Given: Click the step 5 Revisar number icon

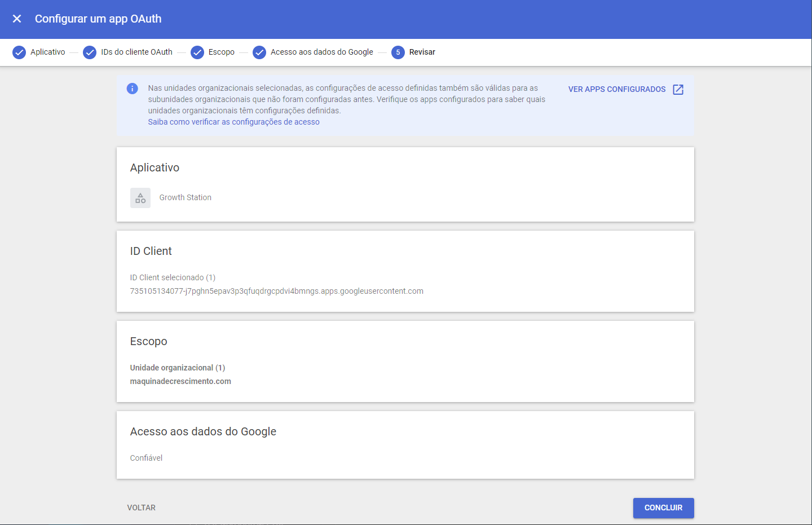Looking at the screenshot, I should (x=398, y=52).
